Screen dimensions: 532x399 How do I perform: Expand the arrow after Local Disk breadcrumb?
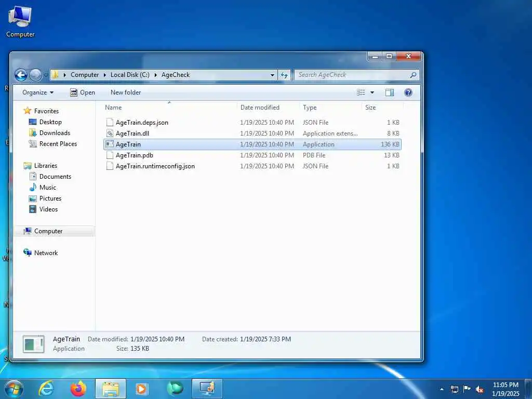coord(156,75)
